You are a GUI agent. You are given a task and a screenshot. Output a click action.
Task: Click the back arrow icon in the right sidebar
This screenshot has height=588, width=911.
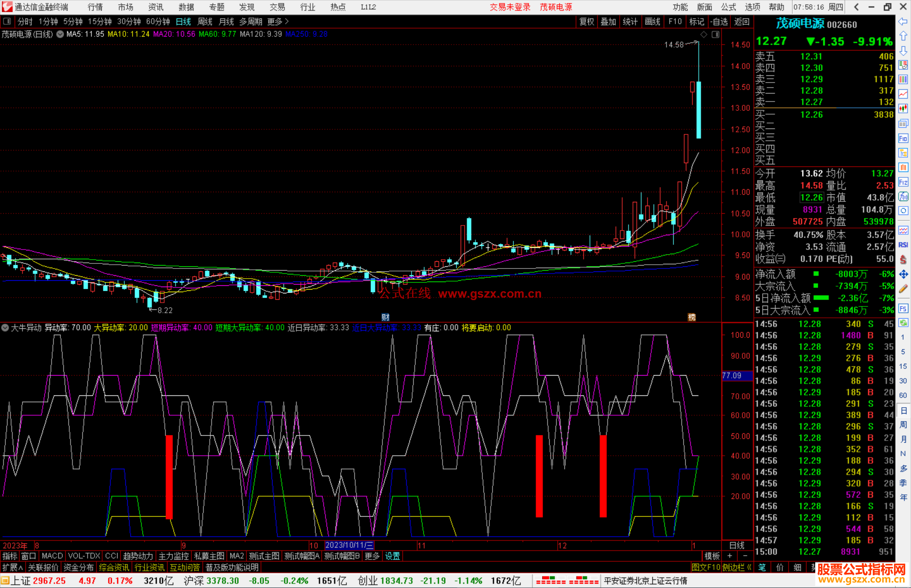903,21
